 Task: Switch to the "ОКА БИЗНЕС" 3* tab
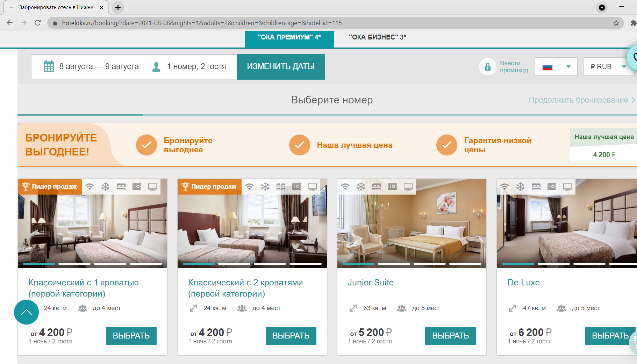[377, 37]
